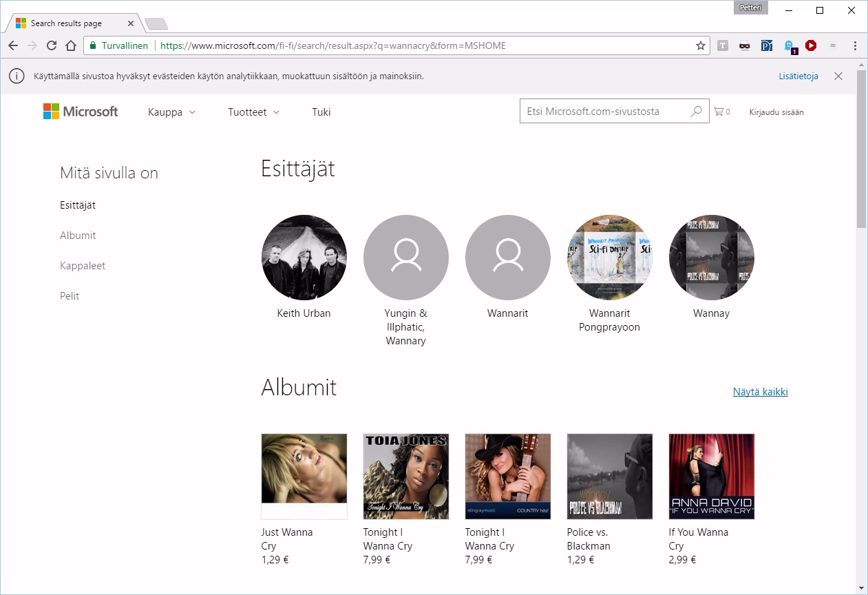
Task: Click the cookie notice info icon
Action: (17, 76)
